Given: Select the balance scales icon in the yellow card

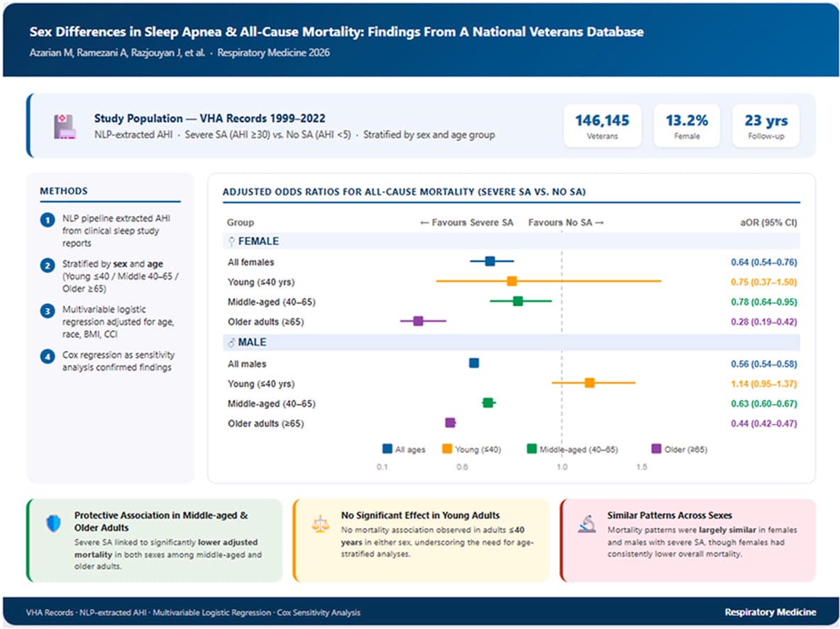Looking at the screenshot, I should point(321,524).
